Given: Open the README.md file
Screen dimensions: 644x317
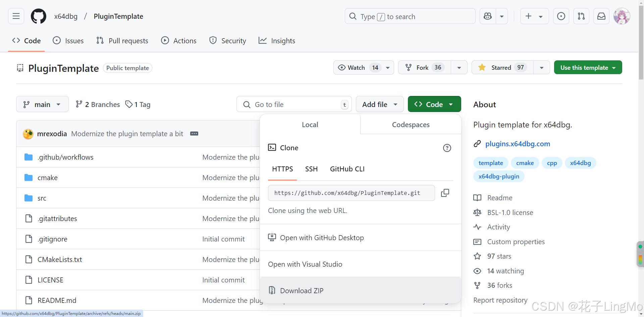Looking at the screenshot, I should tap(57, 301).
